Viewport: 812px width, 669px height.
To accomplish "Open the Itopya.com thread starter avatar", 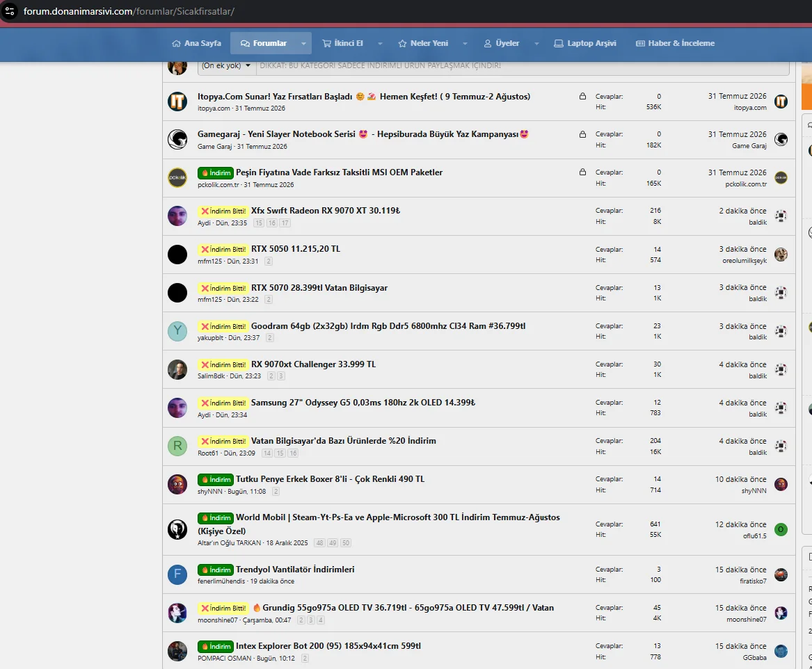I will [177, 102].
